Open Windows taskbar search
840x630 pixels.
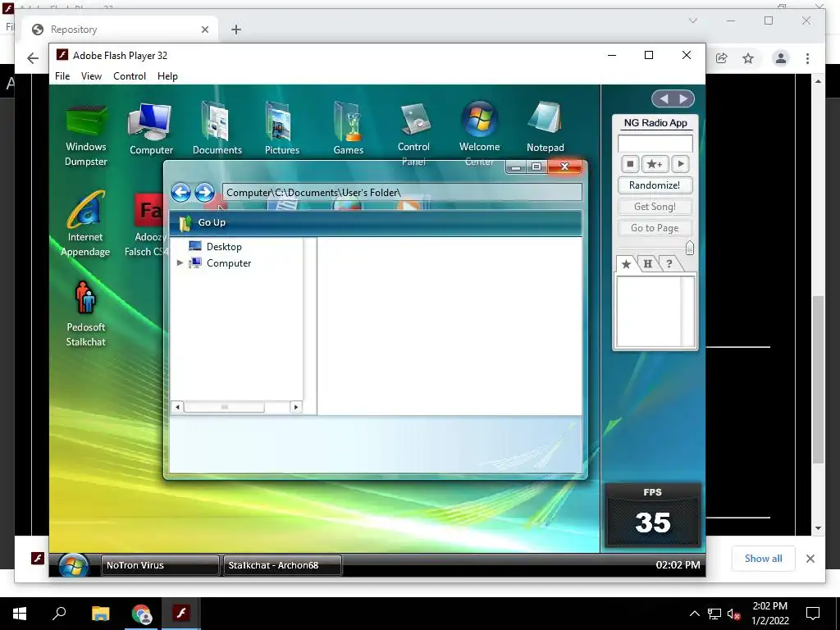pyautogui.click(x=59, y=614)
